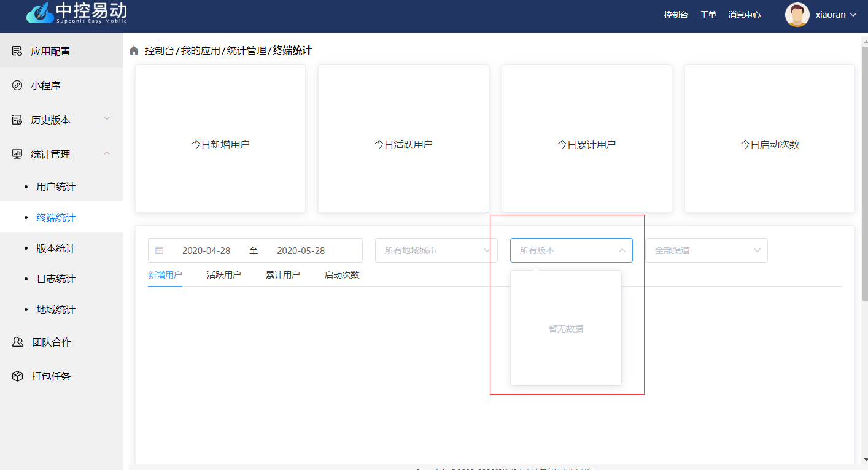Image resolution: width=868 pixels, height=470 pixels.
Task: Close the 所有版本 dropdown
Action: (x=572, y=250)
